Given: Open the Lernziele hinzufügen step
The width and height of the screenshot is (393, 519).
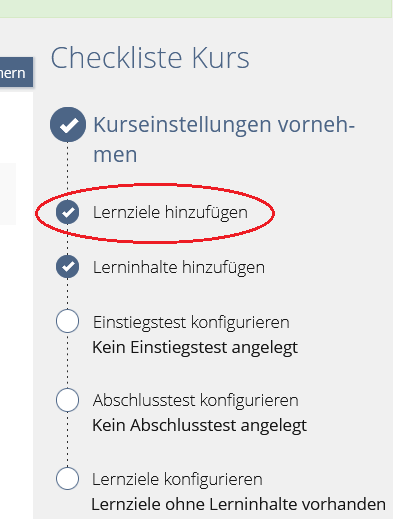Looking at the screenshot, I should coord(170,212).
